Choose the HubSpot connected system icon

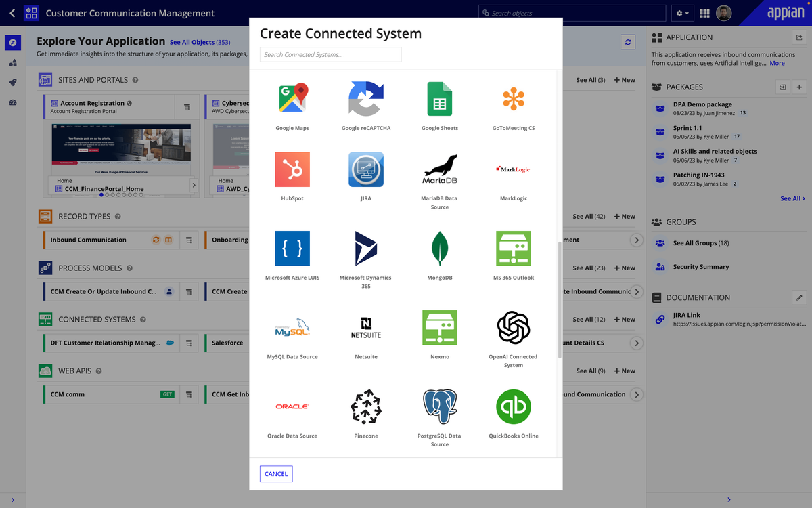(x=292, y=169)
